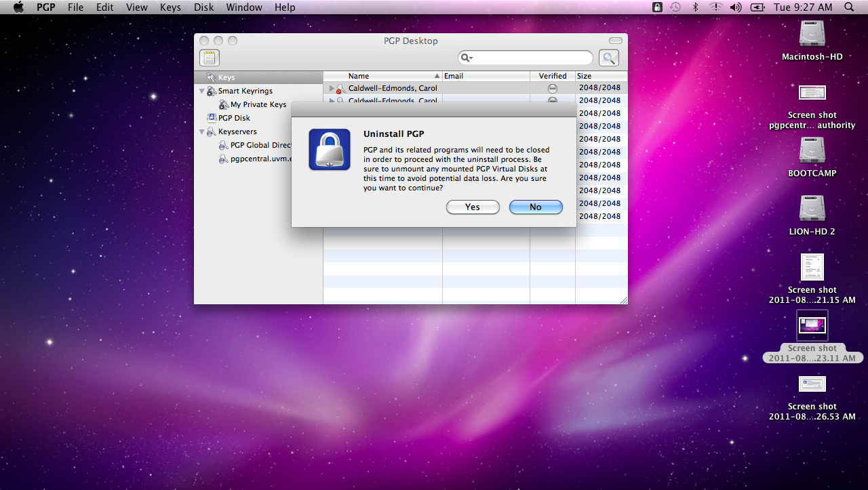Click the battery charging status icon
868x490 pixels.
[757, 7]
